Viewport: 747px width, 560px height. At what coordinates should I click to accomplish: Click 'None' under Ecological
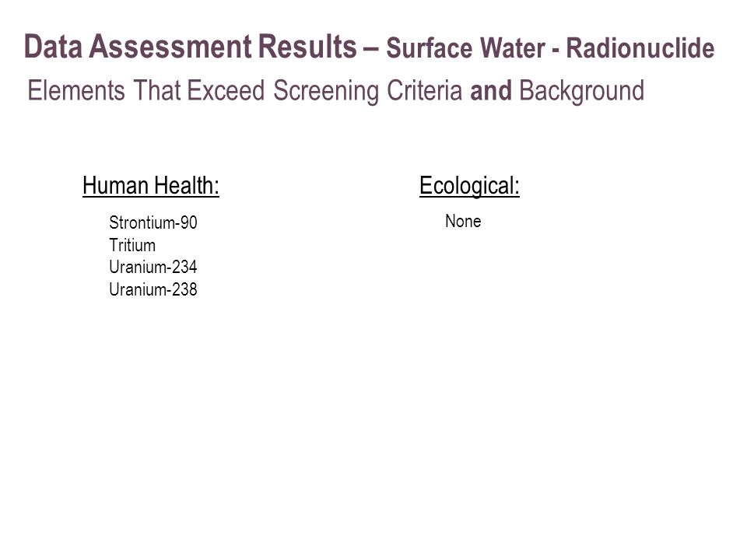click(463, 221)
